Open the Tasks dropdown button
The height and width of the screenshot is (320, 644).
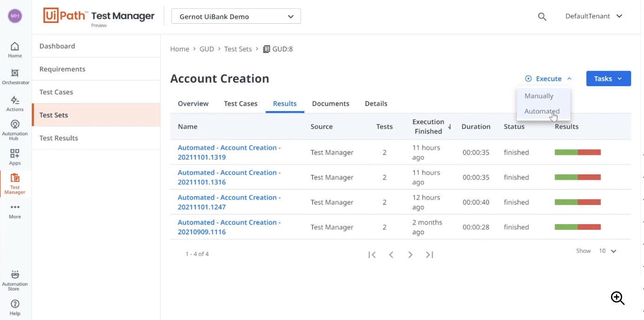coord(609,79)
